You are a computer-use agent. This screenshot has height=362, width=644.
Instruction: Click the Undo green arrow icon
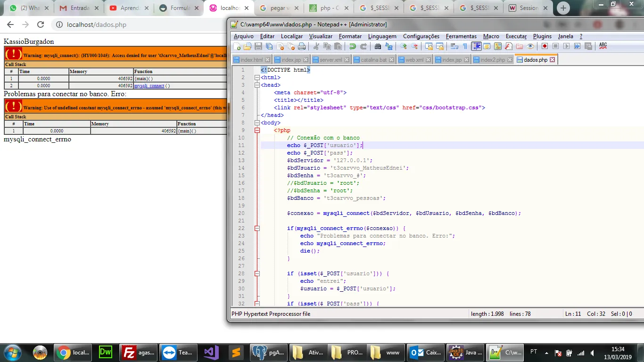(352, 46)
